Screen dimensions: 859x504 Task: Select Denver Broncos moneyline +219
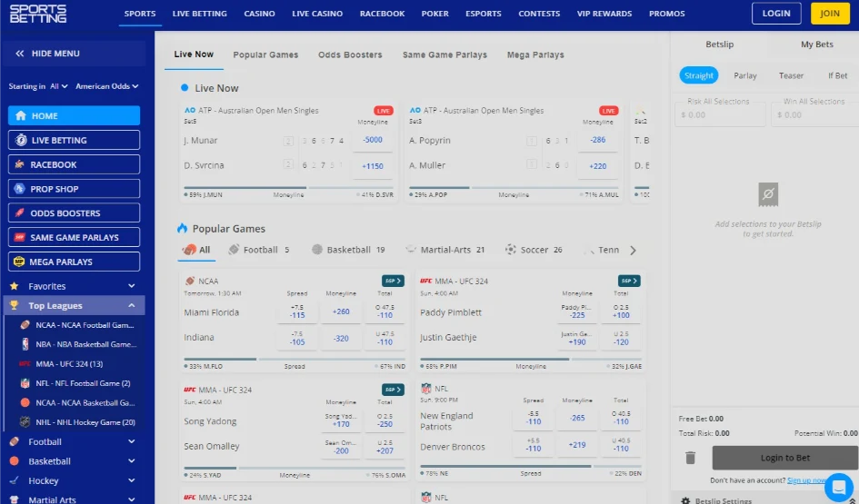coord(577,445)
